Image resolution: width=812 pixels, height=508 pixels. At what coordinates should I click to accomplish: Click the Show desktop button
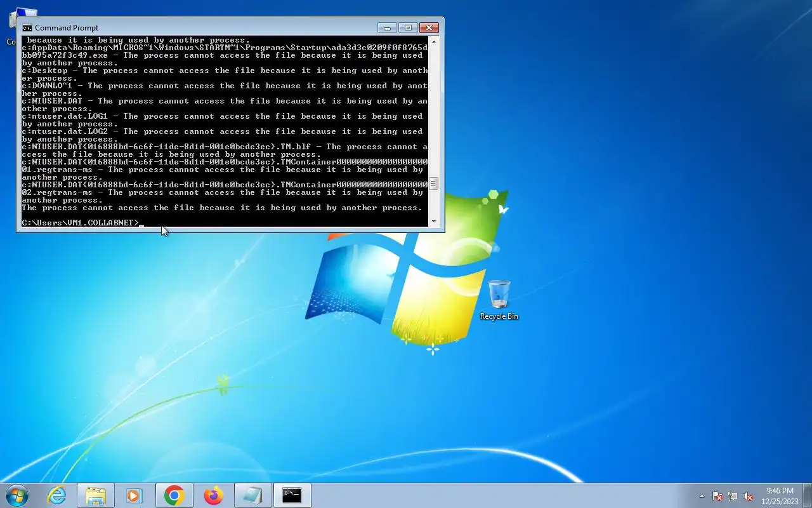(807, 495)
